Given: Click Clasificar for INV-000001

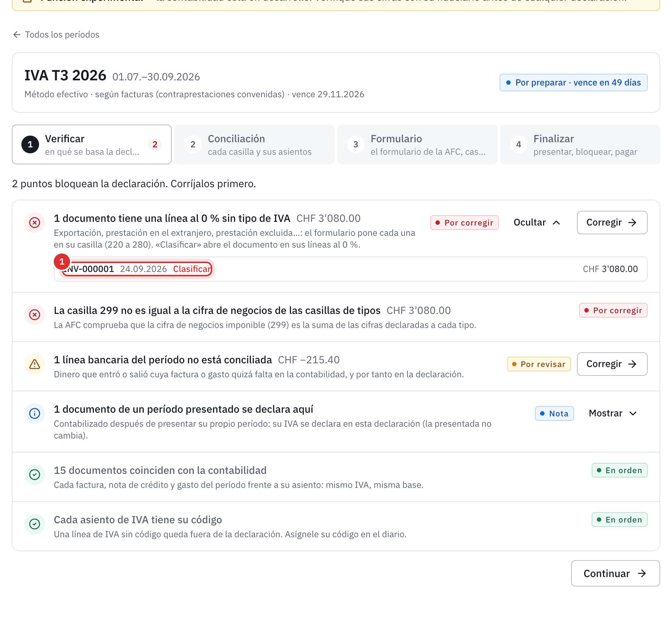Looking at the screenshot, I should (x=192, y=269).
